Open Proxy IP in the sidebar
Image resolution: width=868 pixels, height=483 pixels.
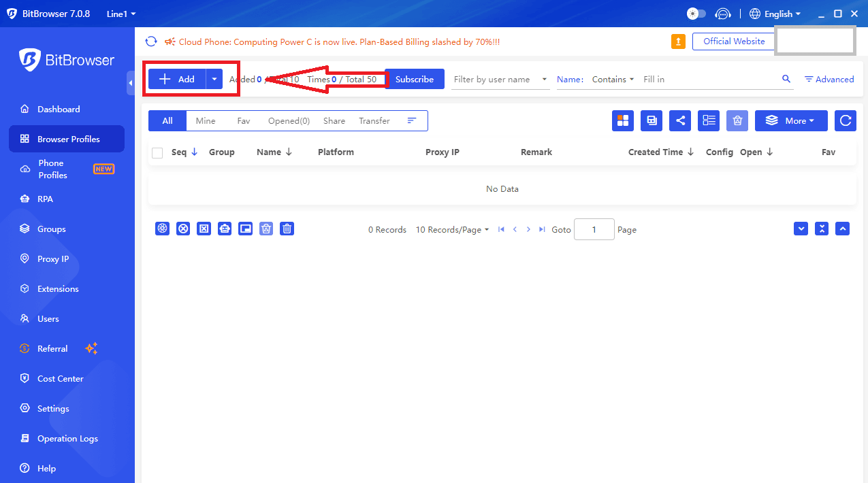click(x=53, y=259)
